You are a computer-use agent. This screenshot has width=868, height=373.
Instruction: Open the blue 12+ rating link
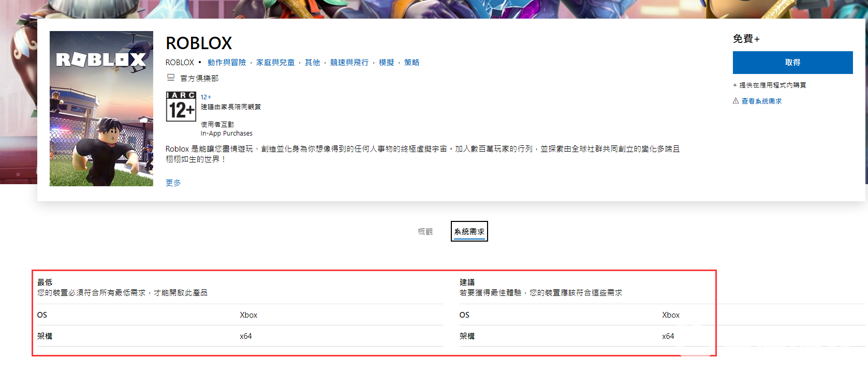pyautogui.click(x=205, y=97)
